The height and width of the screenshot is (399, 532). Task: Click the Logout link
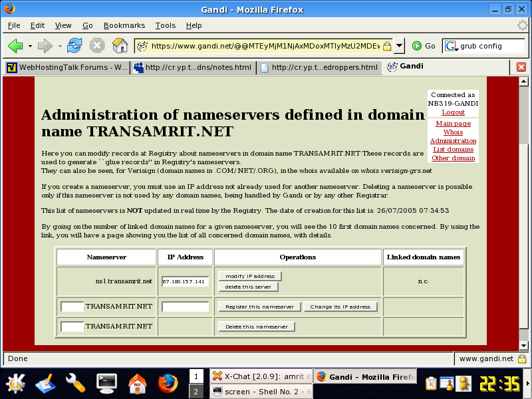453,112
